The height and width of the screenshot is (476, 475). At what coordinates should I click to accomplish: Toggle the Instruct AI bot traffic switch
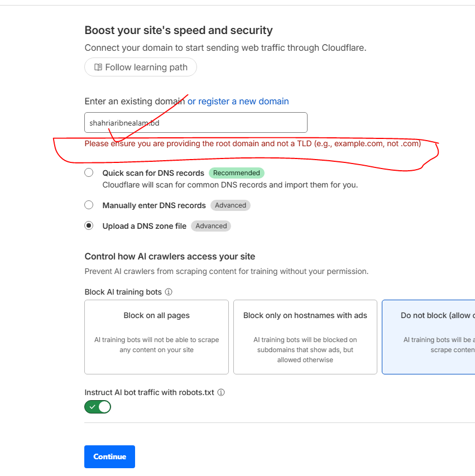point(98,407)
